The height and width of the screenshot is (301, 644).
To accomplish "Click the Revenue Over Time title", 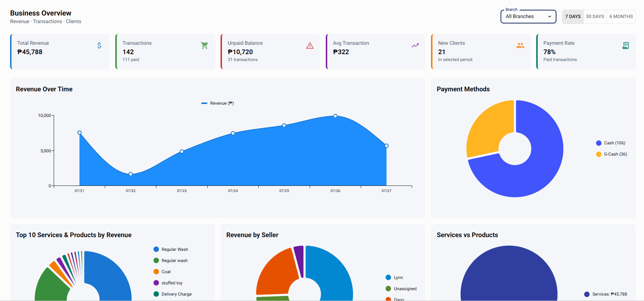I will click(44, 89).
